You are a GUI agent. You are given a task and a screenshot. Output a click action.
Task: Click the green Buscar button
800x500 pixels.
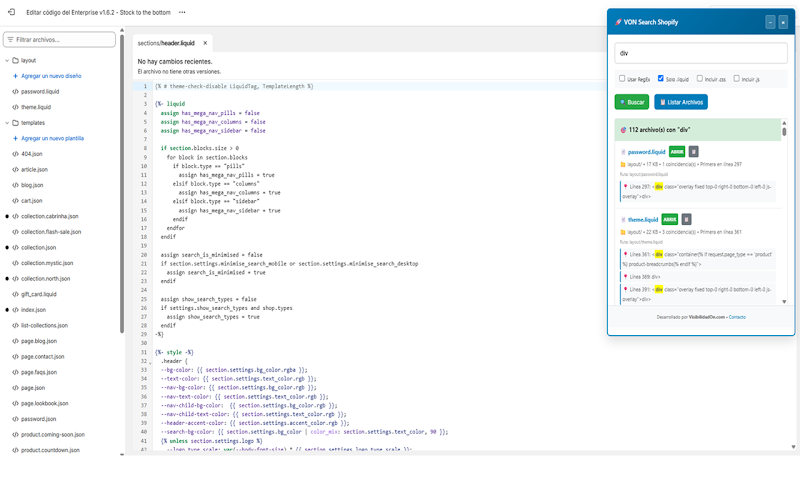tap(632, 102)
